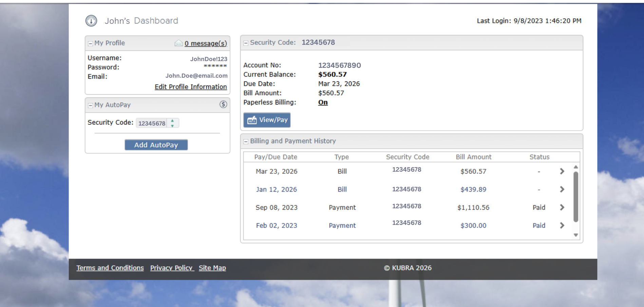Collapse the Security Code panel
The width and height of the screenshot is (644, 307).
[246, 42]
